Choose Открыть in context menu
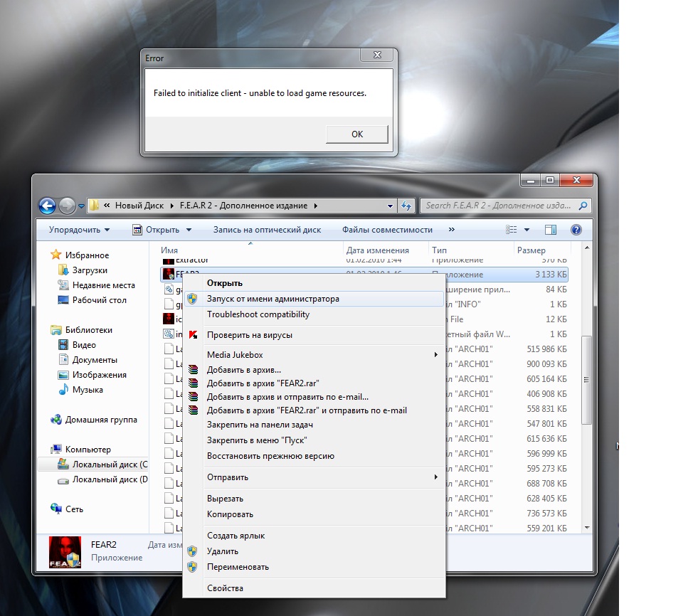 pos(314,283)
